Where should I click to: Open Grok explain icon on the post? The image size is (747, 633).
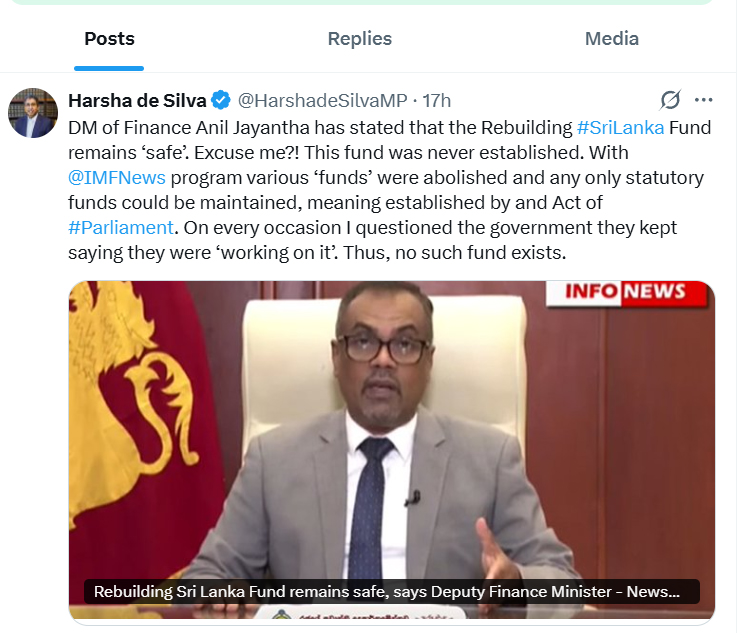[670, 100]
